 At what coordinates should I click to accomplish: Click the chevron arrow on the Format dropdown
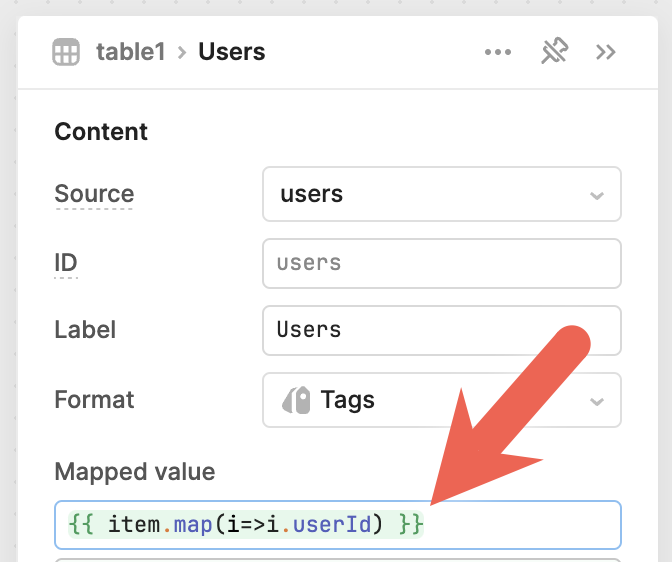597,401
